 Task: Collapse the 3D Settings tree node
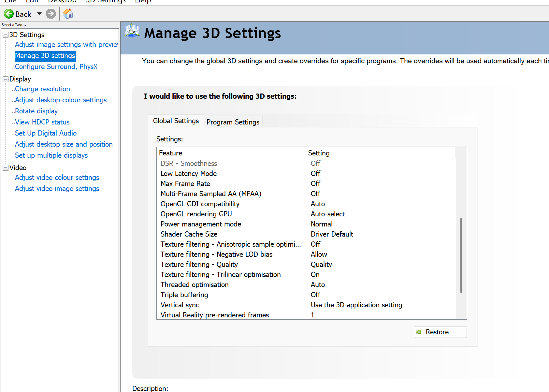tap(6, 35)
